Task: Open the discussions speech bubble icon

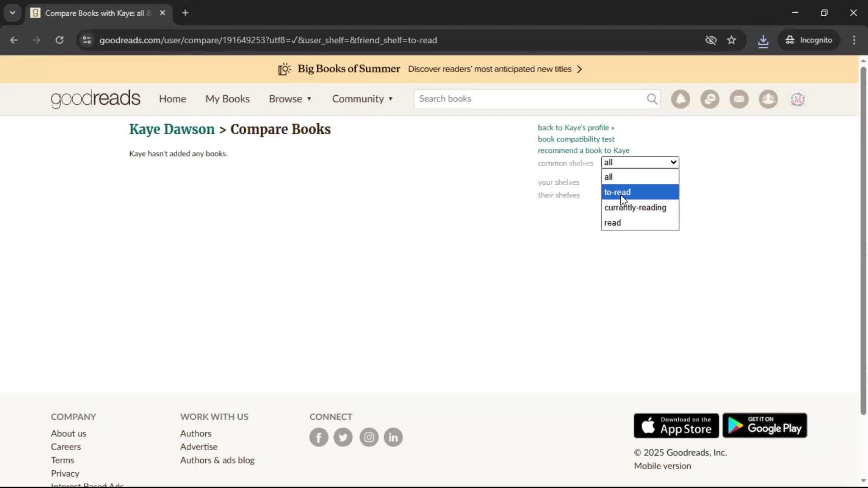Action: (x=710, y=99)
